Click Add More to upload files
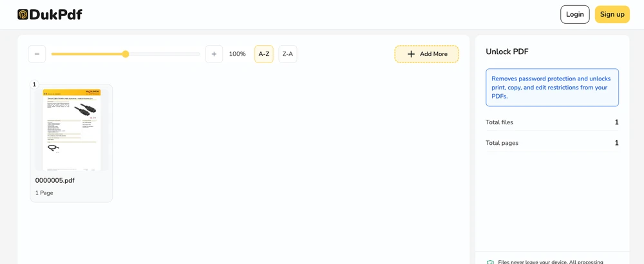Viewport: 644px width, 264px height. click(x=426, y=54)
